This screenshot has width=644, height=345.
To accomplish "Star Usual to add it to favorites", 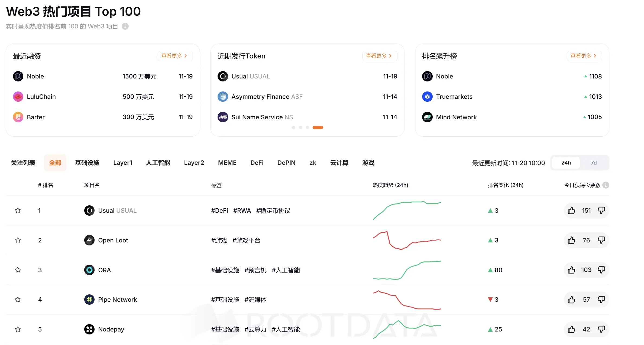I will pyautogui.click(x=18, y=211).
